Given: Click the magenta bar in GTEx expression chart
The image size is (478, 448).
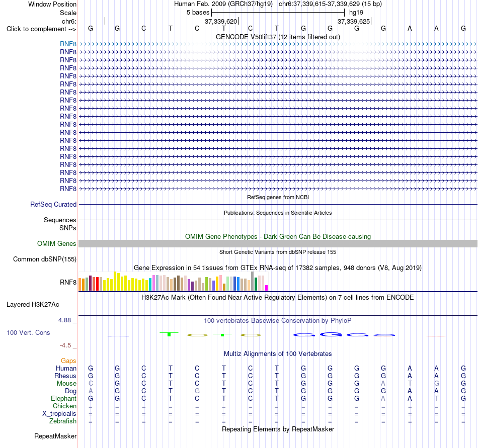Looking at the screenshot, I should (267, 288).
